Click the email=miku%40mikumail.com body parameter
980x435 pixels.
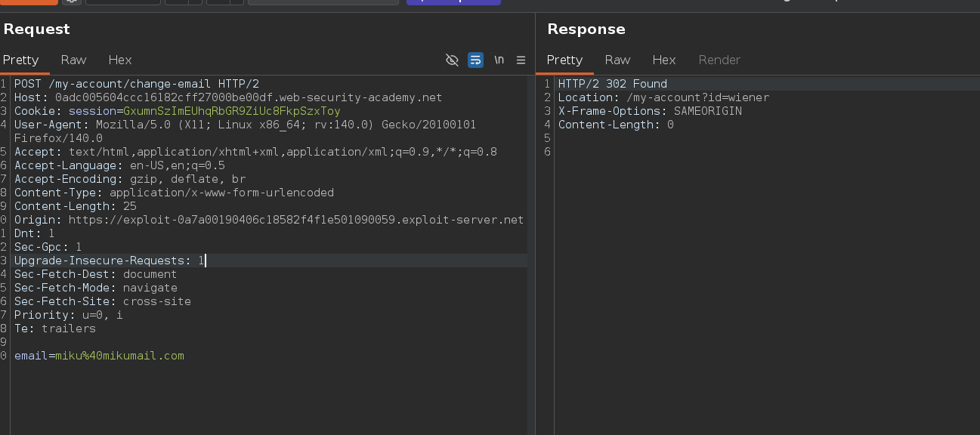(99, 356)
